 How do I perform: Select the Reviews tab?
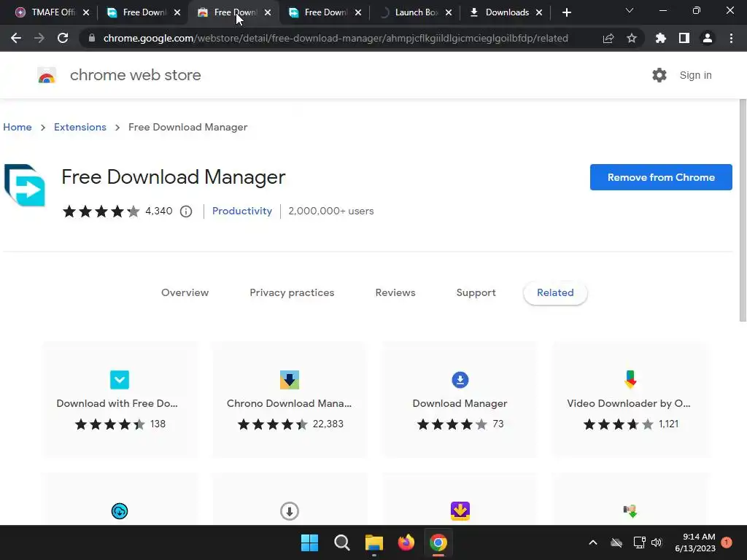tap(395, 293)
